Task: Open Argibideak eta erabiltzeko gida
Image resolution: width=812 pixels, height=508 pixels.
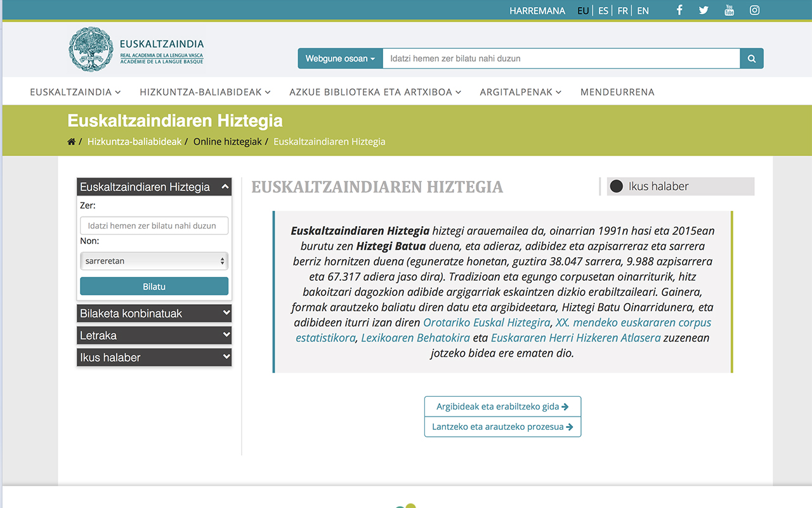Action: click(502, 406)
